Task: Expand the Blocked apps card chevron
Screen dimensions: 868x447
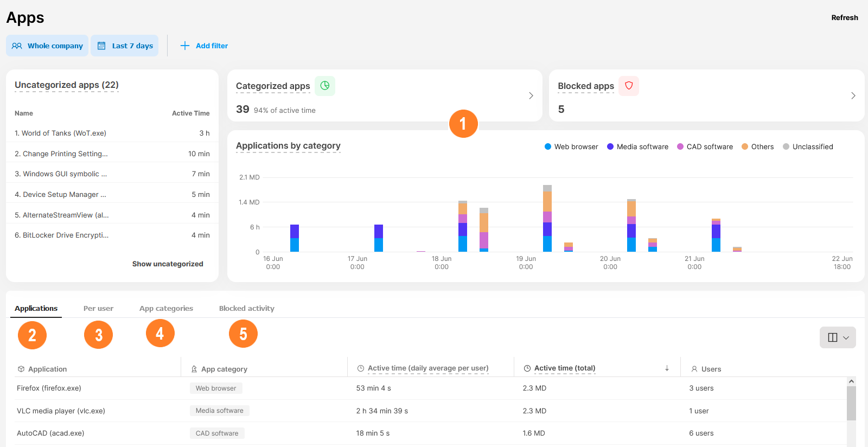Action: coord(853,95)
